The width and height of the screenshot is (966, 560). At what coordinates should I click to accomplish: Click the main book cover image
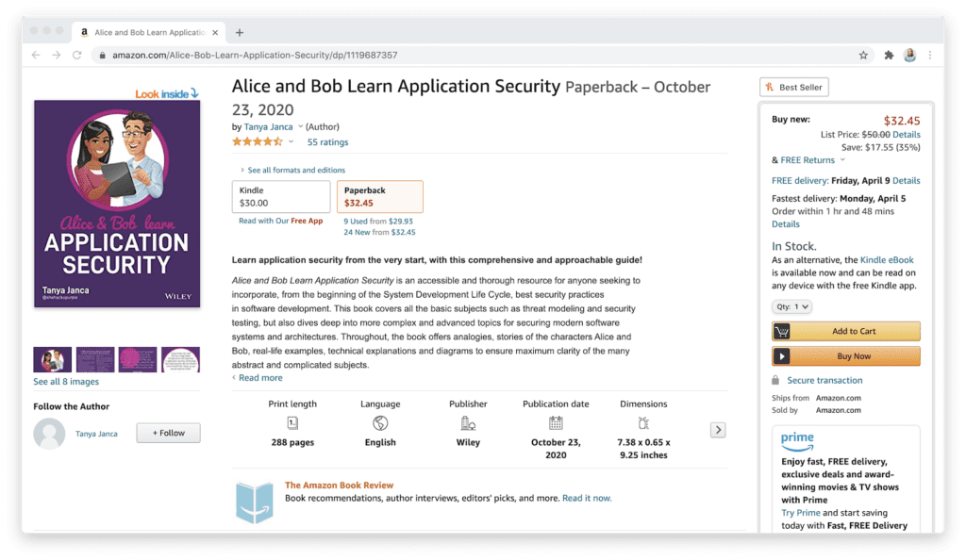click(117, 204)
